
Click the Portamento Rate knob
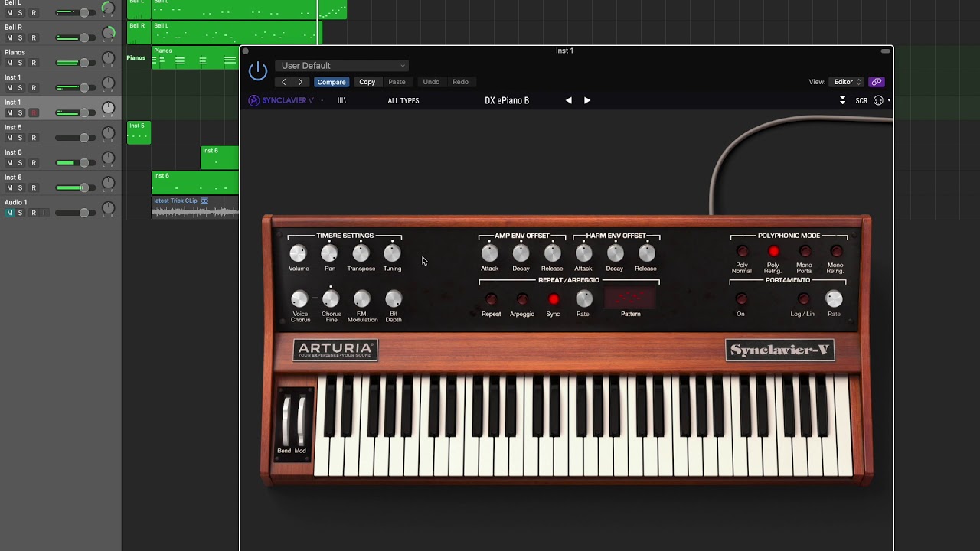[x=834, y=298]
